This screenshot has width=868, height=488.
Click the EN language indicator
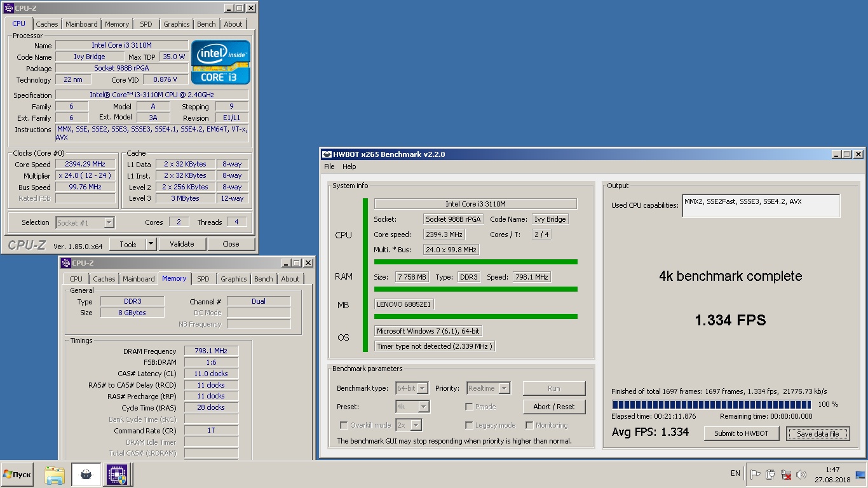pyautogui.click(x=735, y=473)
